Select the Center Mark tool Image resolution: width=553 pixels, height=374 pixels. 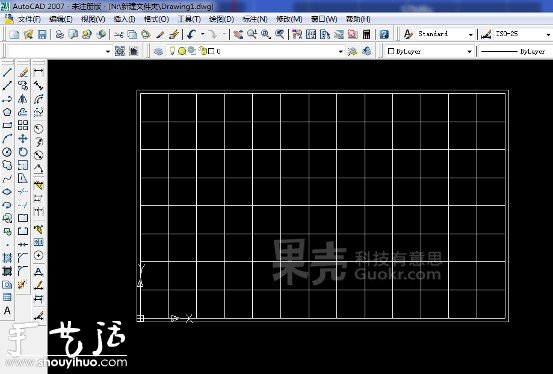coord(38,255)
